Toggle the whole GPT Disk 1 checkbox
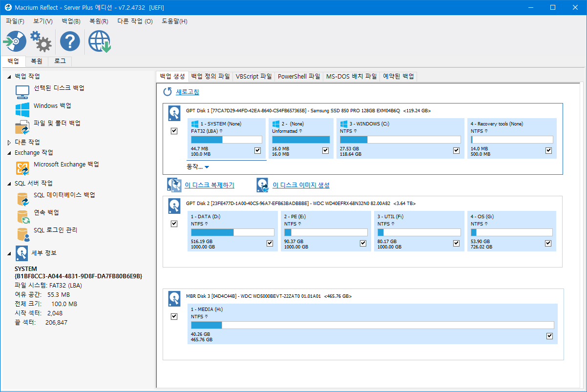587x392 pixels. coord(174,131)
